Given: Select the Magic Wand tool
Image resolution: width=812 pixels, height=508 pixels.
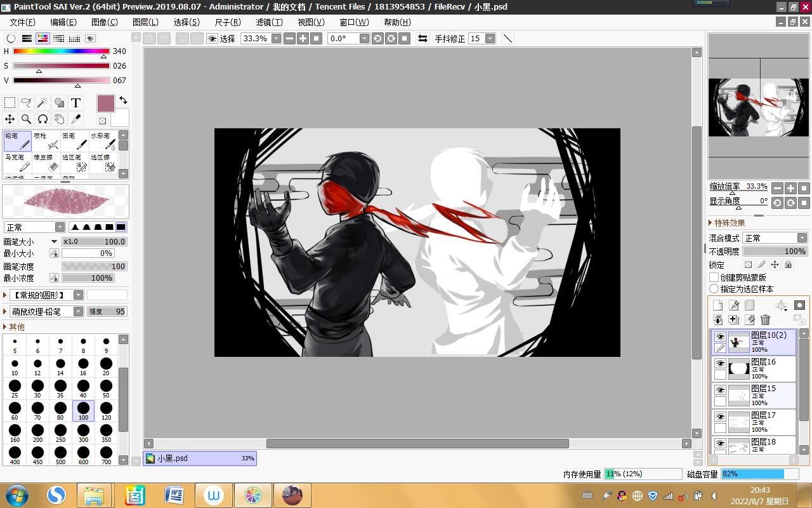Looking at the screenshot, I should tap(43, 102).
